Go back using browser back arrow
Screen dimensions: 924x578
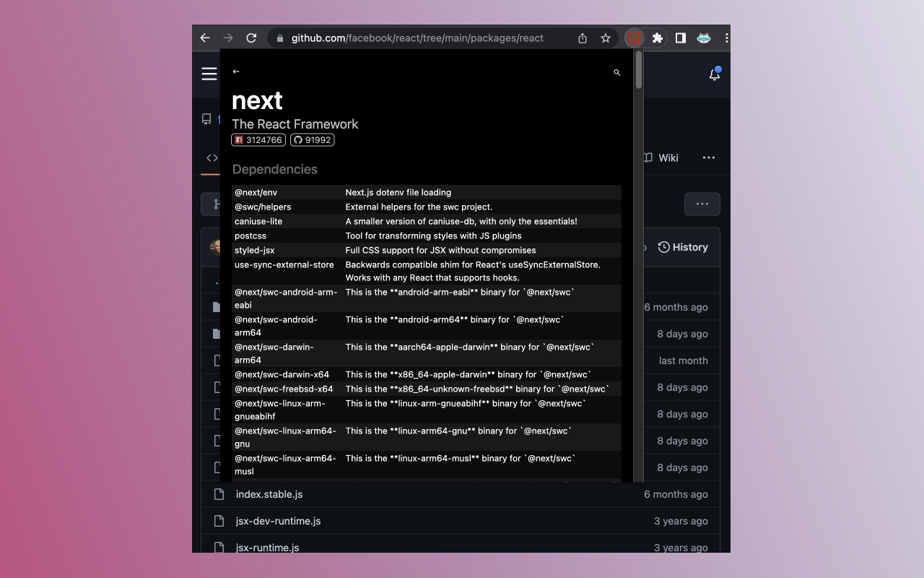tap(205, 38)
